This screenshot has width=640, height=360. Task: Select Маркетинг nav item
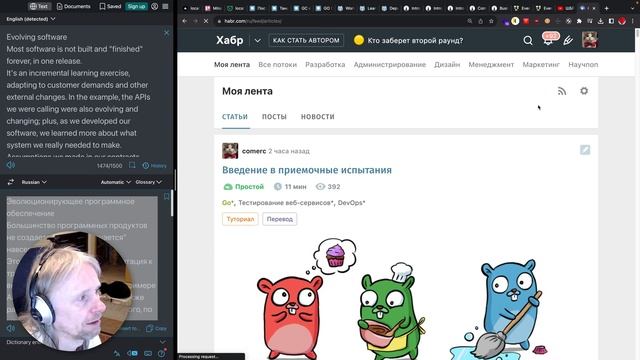click(541, 64)
